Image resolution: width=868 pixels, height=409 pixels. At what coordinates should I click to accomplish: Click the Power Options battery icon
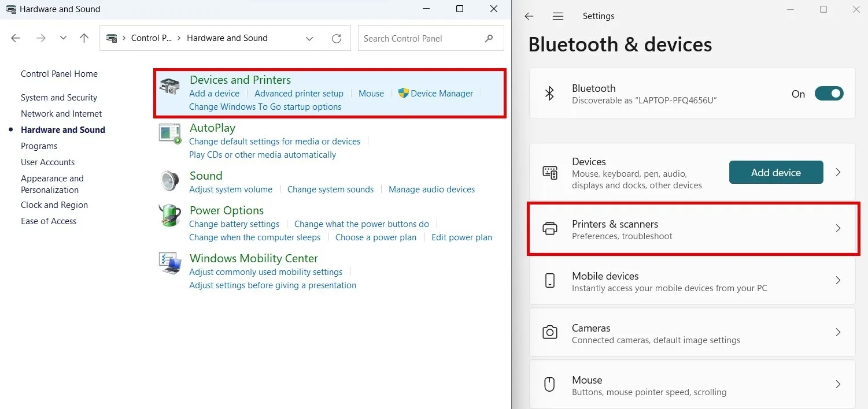(x=169, y=215)
